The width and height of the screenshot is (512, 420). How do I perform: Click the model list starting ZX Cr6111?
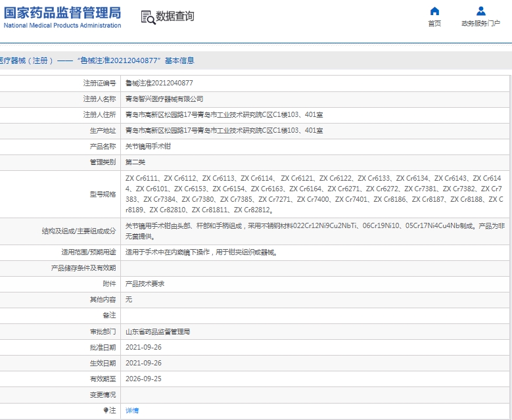click(x=314, y=194)
